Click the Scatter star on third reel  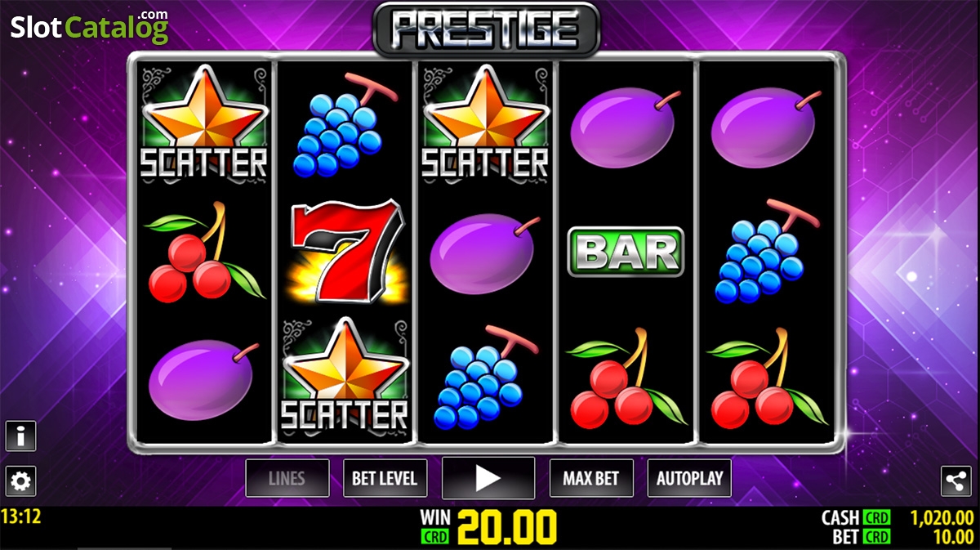pos(485,123)
